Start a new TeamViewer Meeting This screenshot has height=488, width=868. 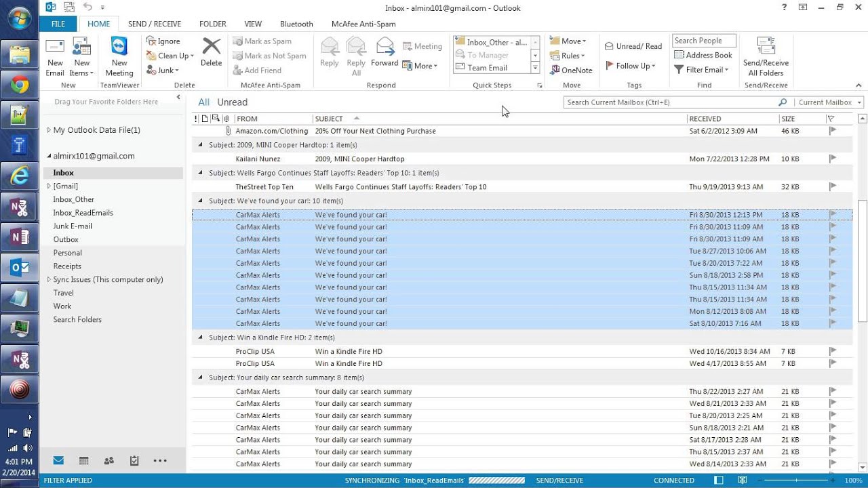pyautogui.click(x=119, y=58)
